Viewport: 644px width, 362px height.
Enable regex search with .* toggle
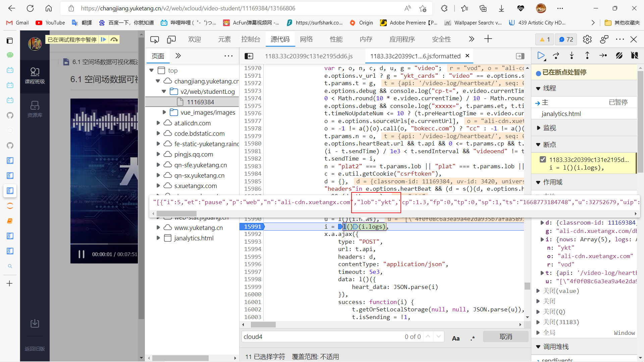tap(473, 338)
